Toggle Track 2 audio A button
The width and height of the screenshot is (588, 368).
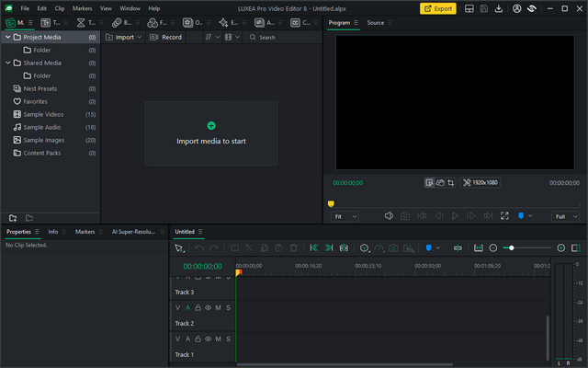click(187, 308)
